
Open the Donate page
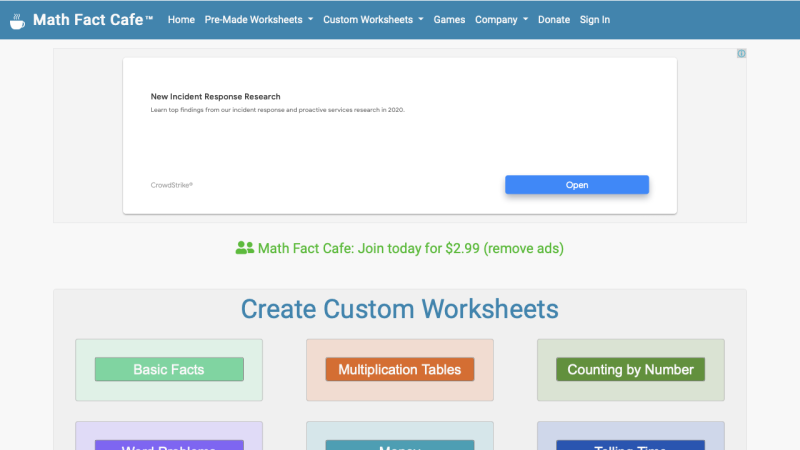[x=554, y=20]
